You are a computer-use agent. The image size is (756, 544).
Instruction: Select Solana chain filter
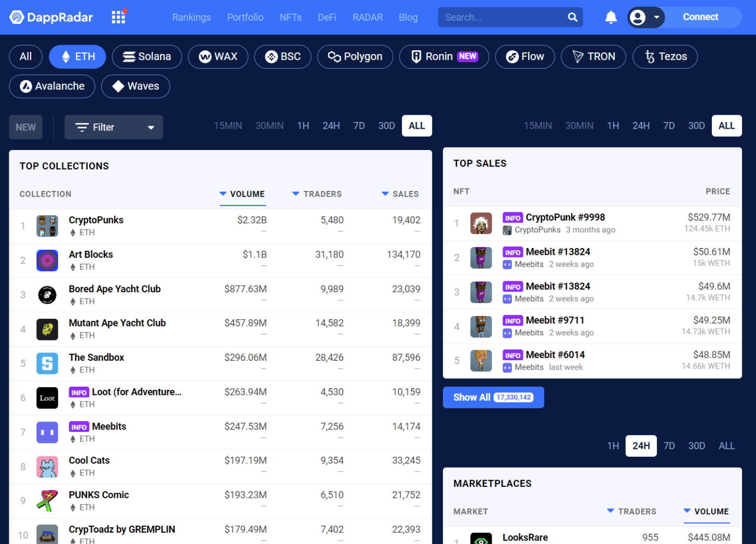point(147,57)
